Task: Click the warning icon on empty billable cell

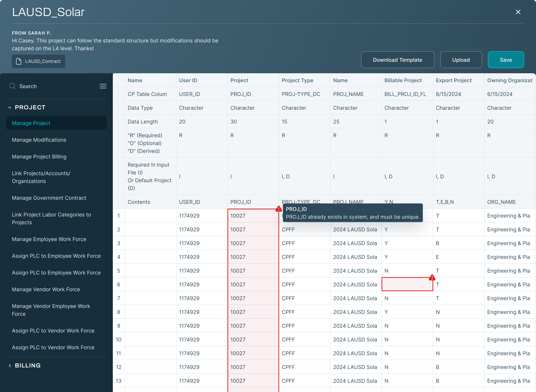Action: [432, 278]
